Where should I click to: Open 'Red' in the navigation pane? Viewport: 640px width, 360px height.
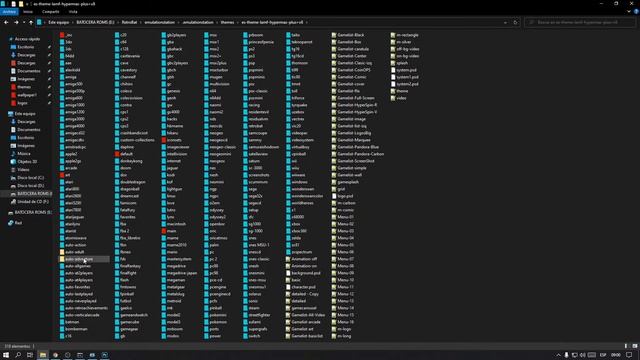pos(18,223)
